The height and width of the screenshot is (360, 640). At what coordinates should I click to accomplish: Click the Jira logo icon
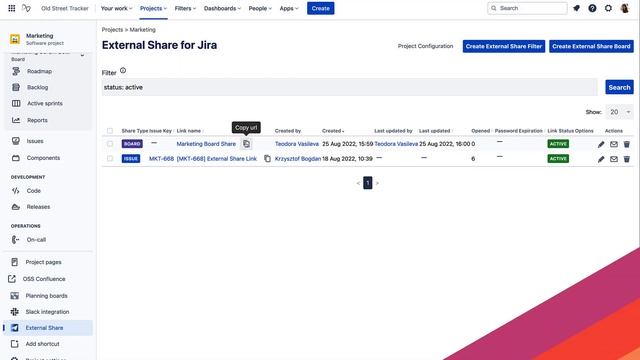point(26,8)
